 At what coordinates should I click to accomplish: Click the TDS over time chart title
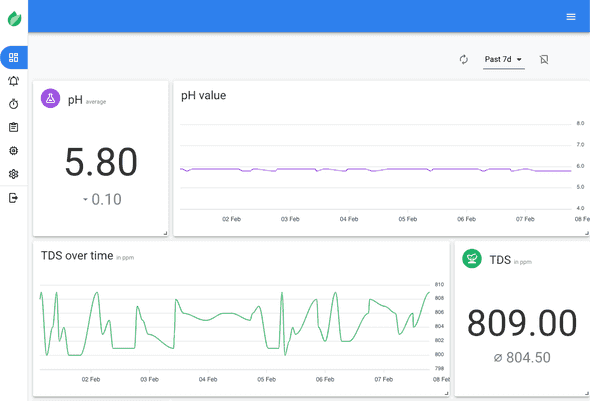coord(77,256)
